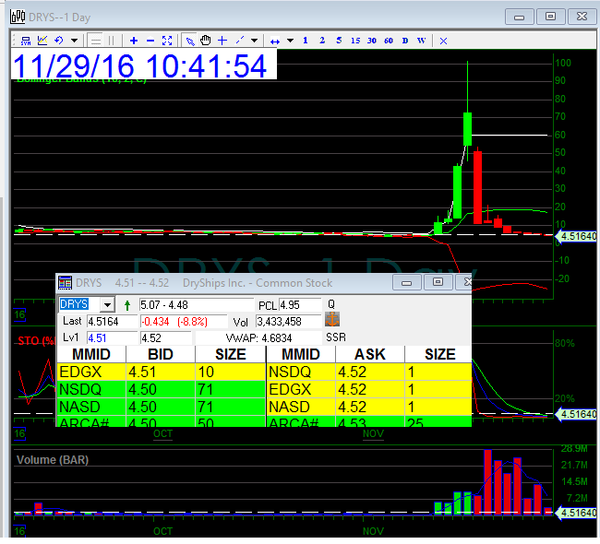Switch to 5 minute timeframe
Image resolution: width=600 pixels, height=544 pixels.
[339, 40]
